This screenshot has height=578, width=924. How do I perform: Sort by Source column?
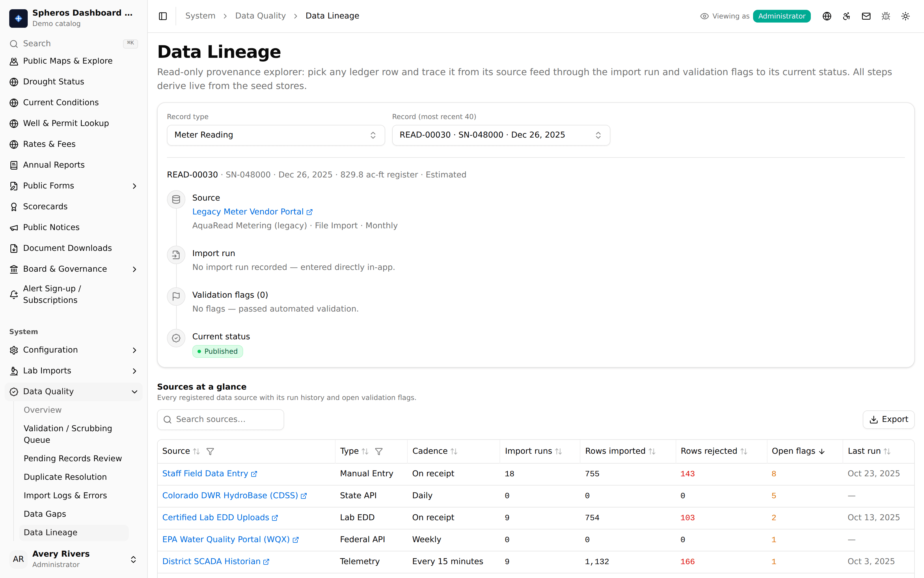[196, 451]
